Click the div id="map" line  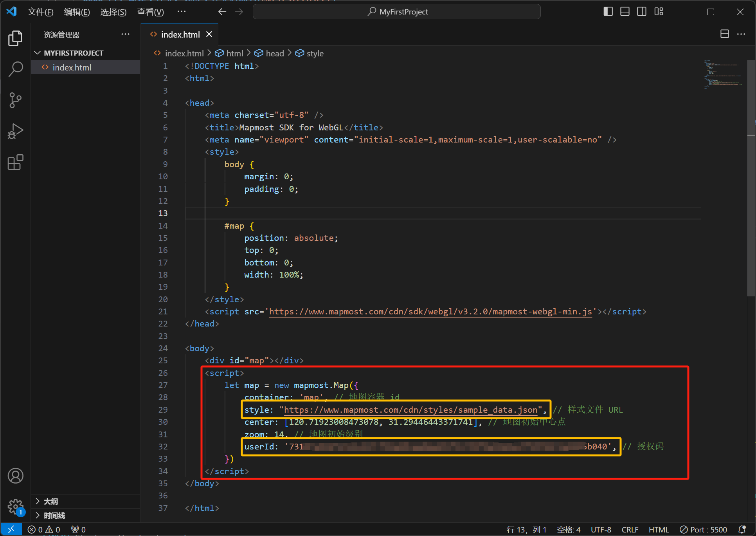(254, 361)
